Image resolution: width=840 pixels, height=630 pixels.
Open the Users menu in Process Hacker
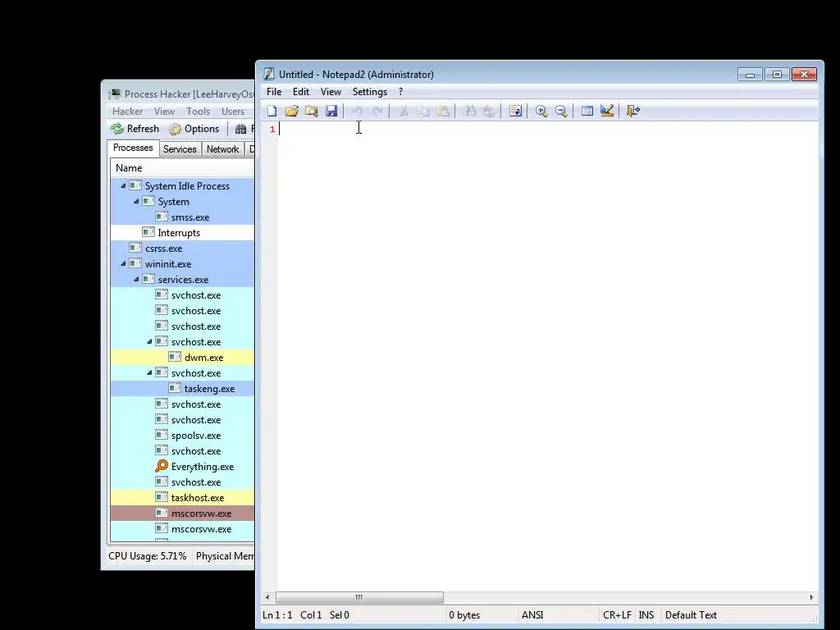[x=233, y=112]
